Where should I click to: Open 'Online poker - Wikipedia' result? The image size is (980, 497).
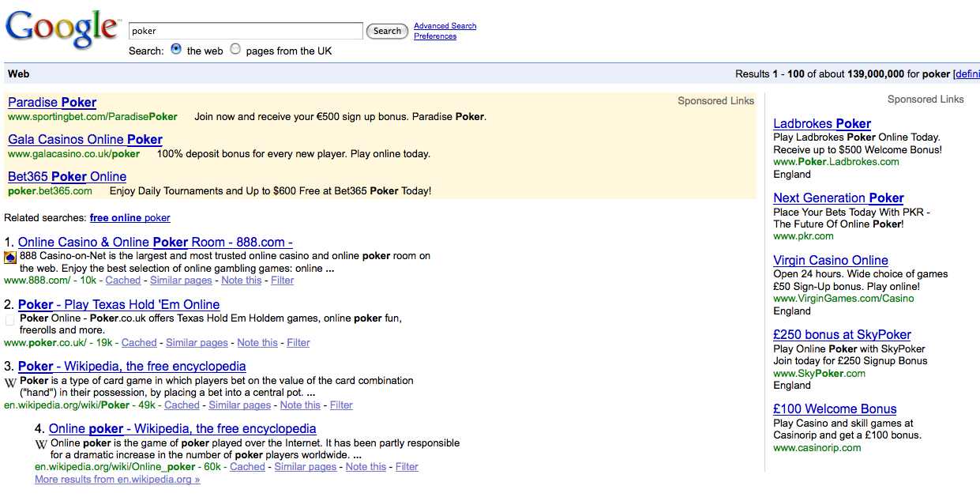(x=182, y=428)
